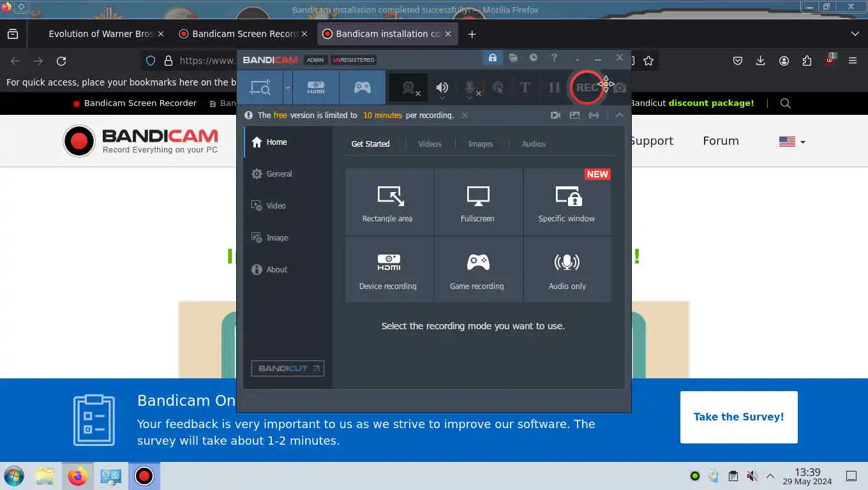List all Firefox tabs dropdown arrow
This screenshot has width=868, height=490.
pos(855,34)
